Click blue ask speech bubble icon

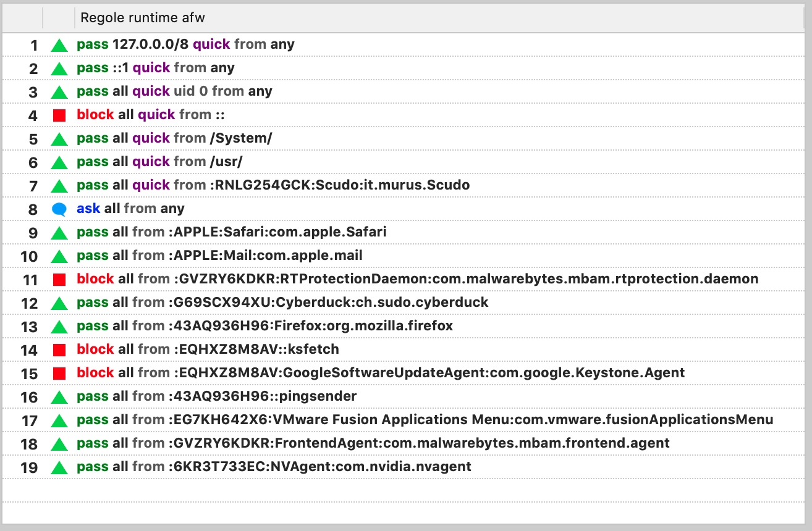coord(59,209)
